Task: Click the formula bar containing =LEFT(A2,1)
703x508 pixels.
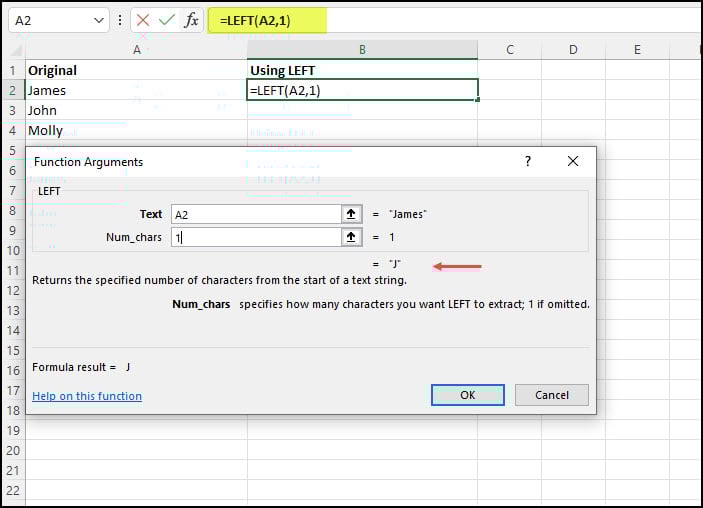Action: tap(400, 20)
